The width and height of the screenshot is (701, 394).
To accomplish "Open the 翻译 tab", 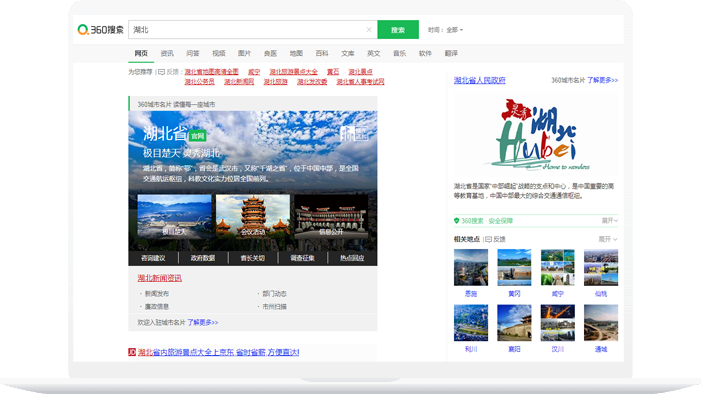I will pyautogui.click(x=451, y=53).
